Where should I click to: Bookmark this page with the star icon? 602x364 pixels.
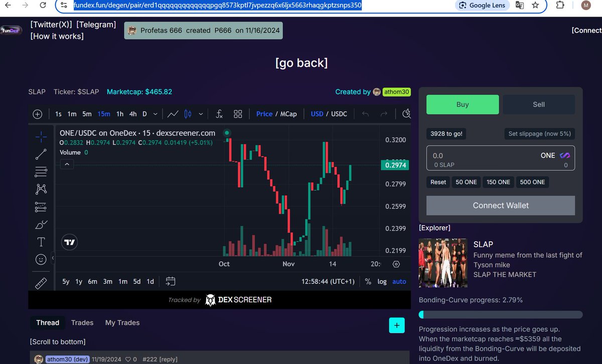click(535, 5)
